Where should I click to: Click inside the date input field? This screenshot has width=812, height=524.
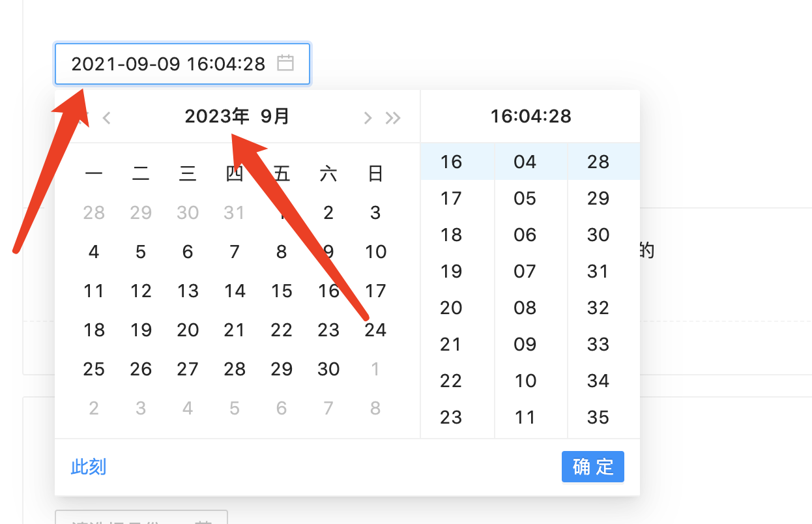tap(163, 64)
